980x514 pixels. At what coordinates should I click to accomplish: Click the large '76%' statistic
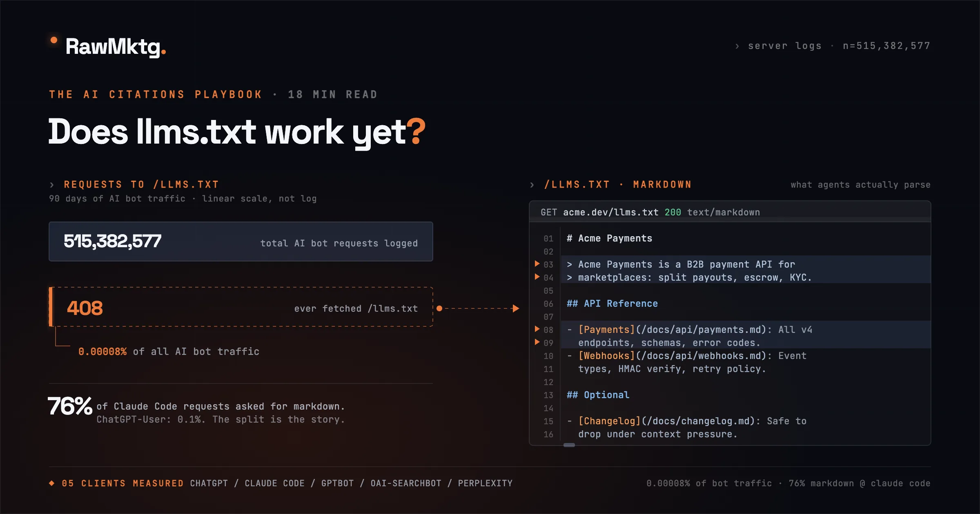click(x=70, y=406)
